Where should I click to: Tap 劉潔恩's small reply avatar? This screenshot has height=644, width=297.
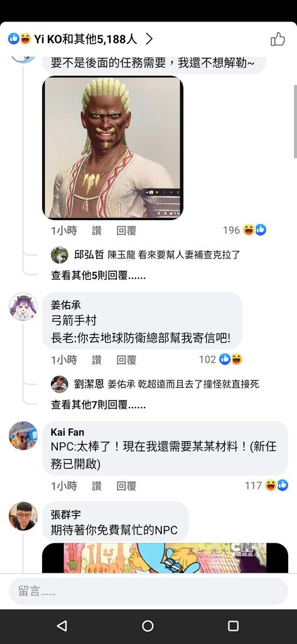[x=60, y=384]
